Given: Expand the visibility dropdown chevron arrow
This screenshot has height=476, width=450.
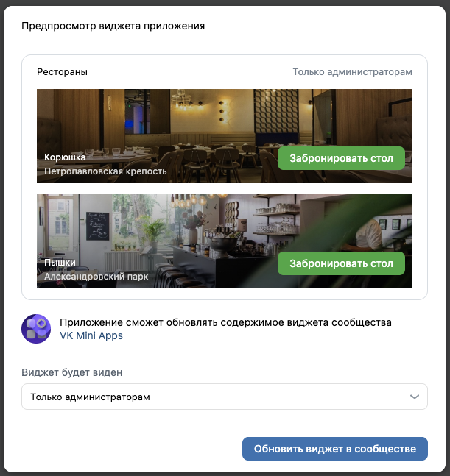Looking at the screenshot, I should (x=415, y=397).
